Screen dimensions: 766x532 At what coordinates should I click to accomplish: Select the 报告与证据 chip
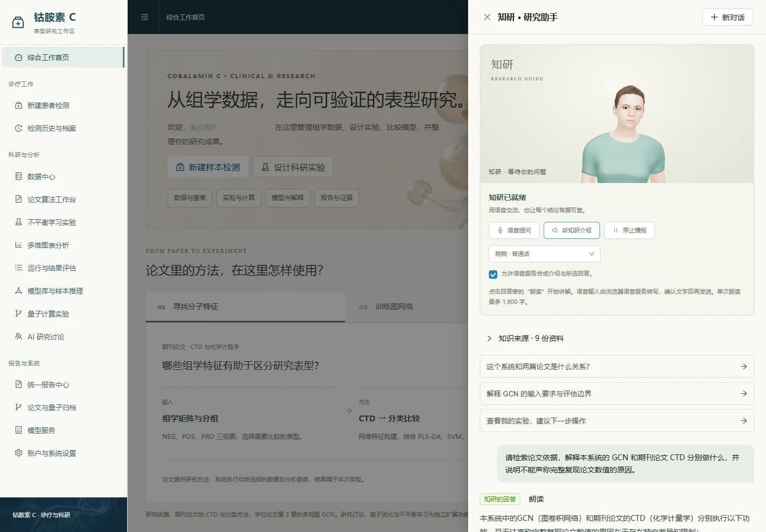pos(337,198)
